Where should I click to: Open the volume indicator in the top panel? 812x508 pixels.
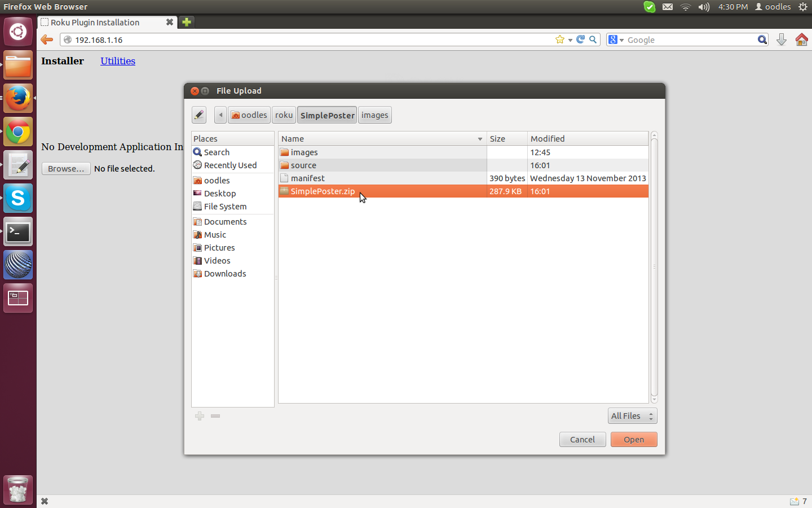704,7
